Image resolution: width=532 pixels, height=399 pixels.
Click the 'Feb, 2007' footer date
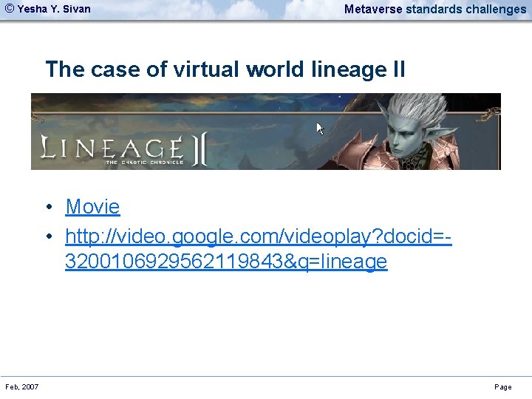[21, 386]
